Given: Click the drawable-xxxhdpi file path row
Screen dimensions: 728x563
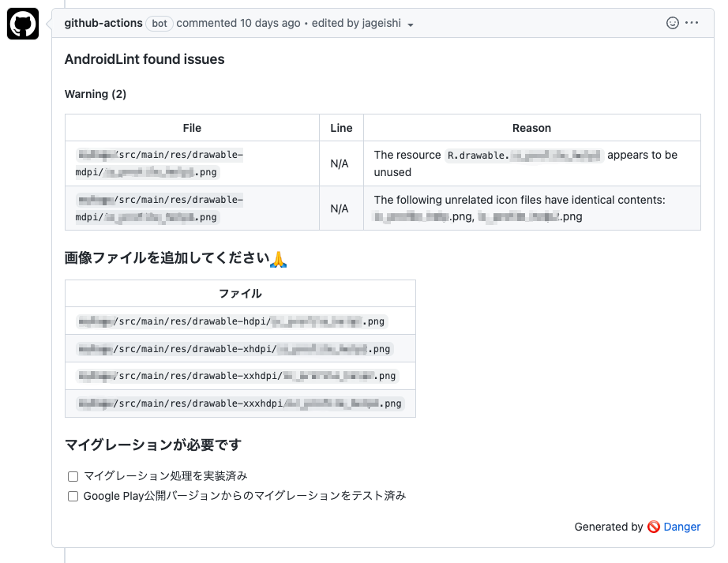Looking at the screenshot, I should coord(240,403).
